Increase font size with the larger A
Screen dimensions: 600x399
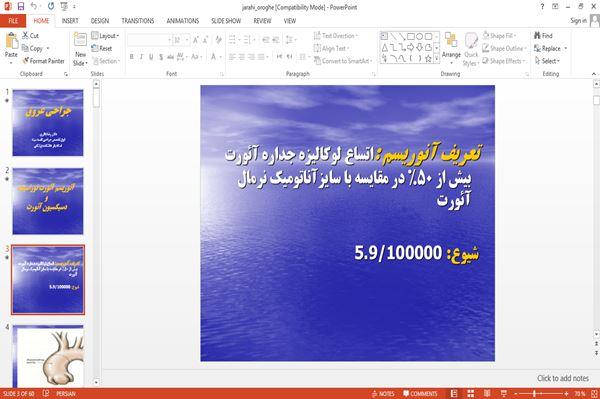196,40
